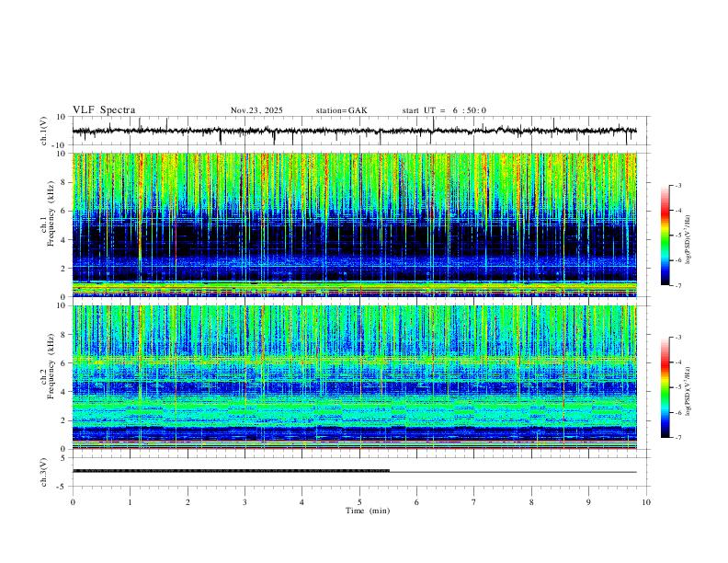Click the ch.3 signal trace line

pyautogui.click(x=354, y=472)
